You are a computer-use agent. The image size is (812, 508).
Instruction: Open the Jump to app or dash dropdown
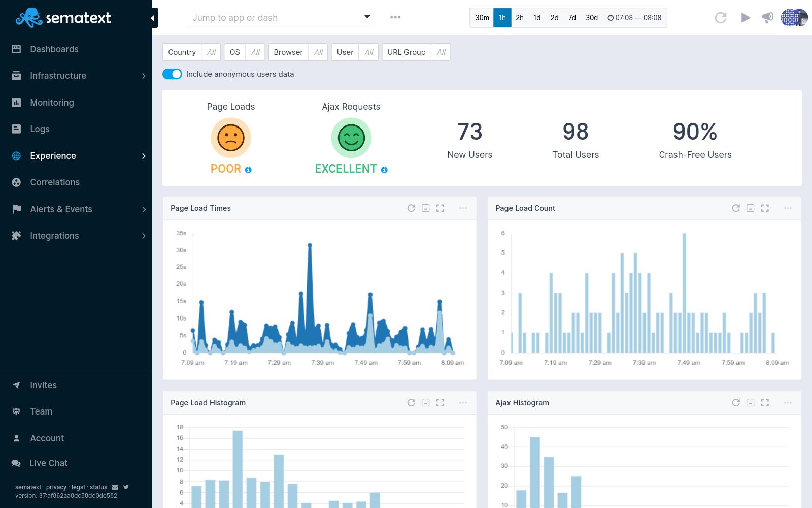pos(282,18)
